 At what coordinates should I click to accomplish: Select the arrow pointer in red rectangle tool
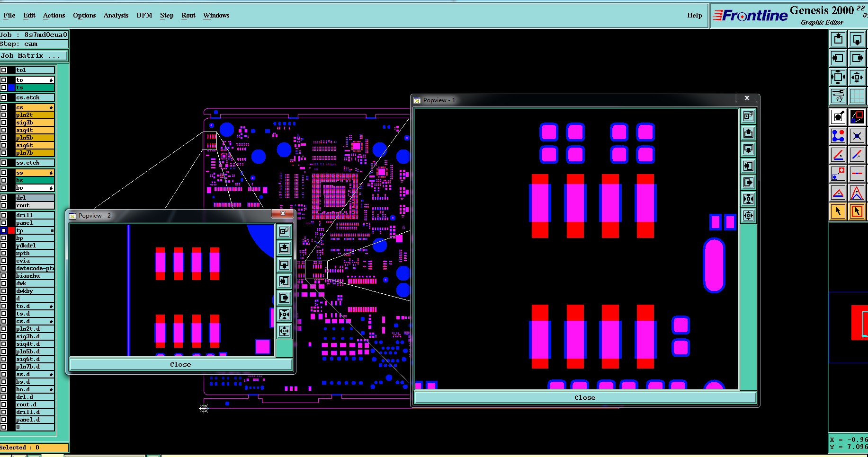857,211
